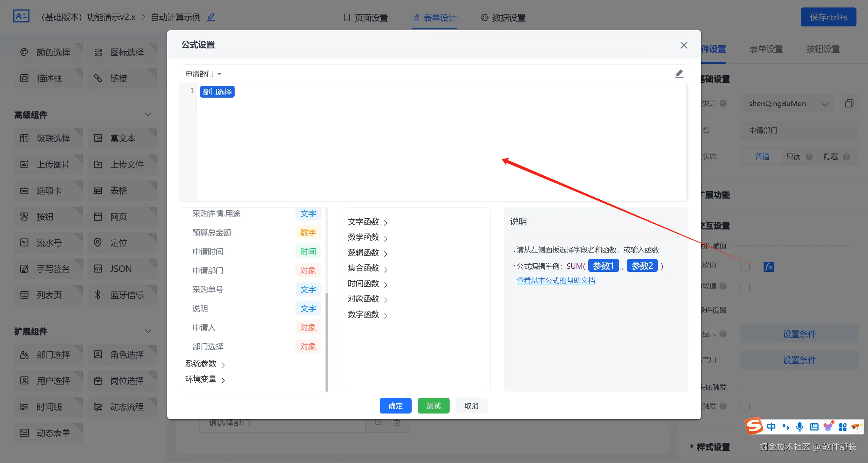Open 查看基本公式的帮助文档 link
868x463 pixels.
tap(556, 281)
